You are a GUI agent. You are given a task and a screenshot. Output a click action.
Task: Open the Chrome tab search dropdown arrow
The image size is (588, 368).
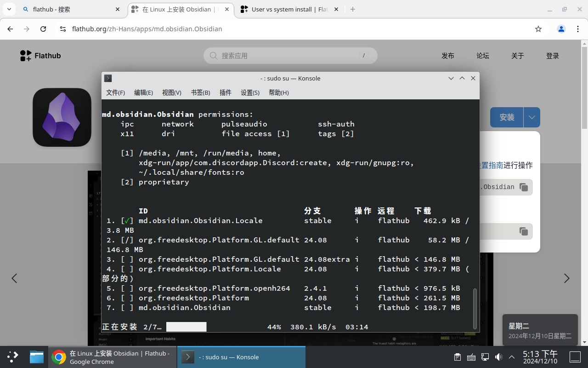tap(9, 9)
